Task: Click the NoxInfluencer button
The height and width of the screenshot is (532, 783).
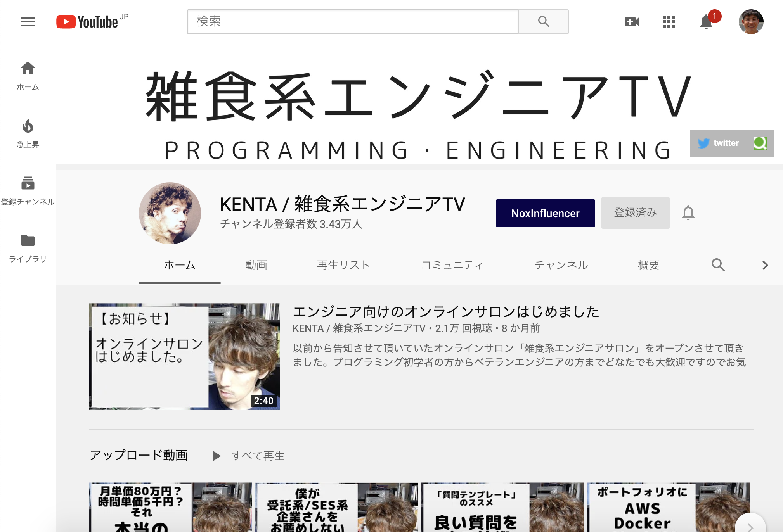Action: tap(545, 213)
